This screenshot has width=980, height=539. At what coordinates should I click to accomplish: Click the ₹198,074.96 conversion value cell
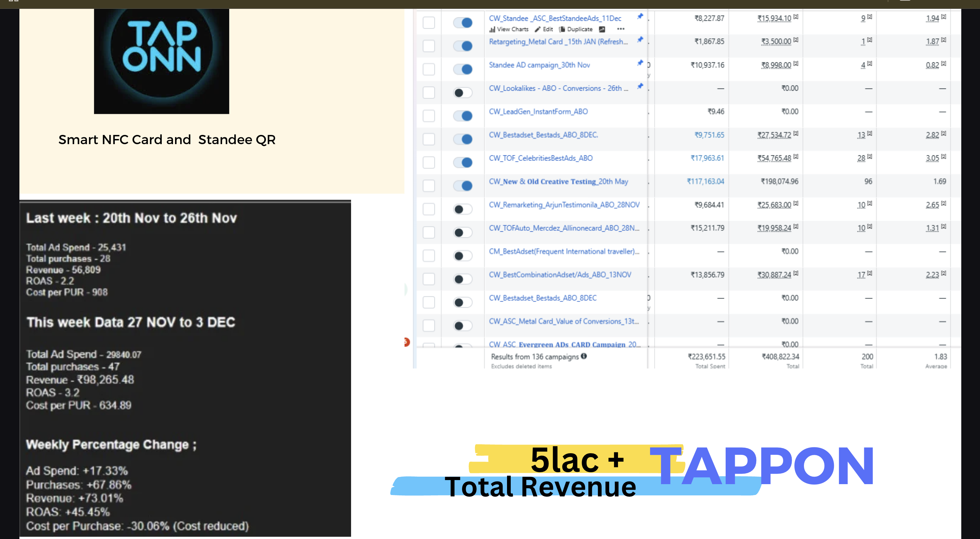779,182
